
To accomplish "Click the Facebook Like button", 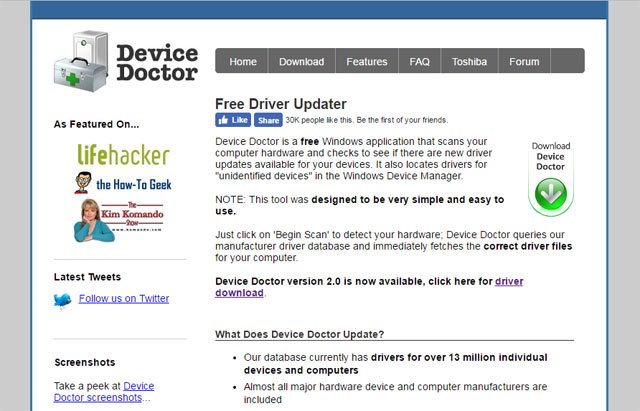I will [x=233, y=120].
